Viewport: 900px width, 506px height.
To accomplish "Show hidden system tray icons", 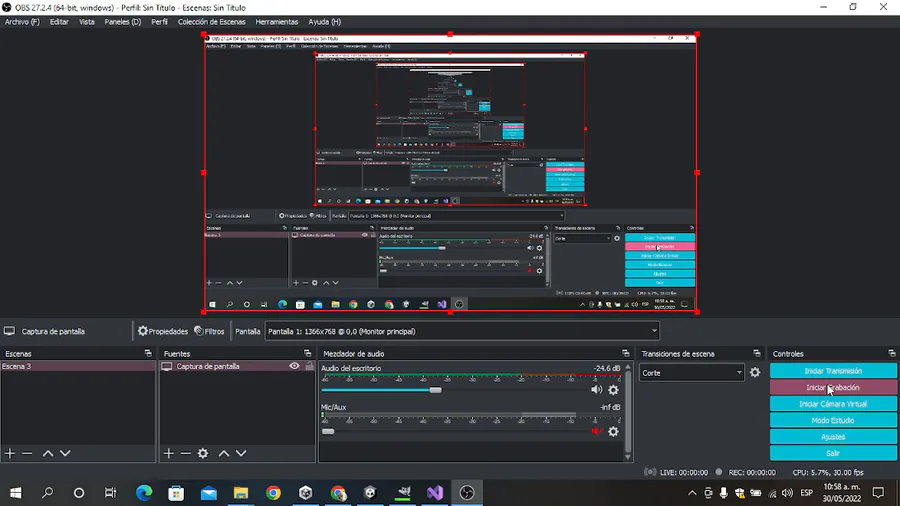I will point(692,493).
